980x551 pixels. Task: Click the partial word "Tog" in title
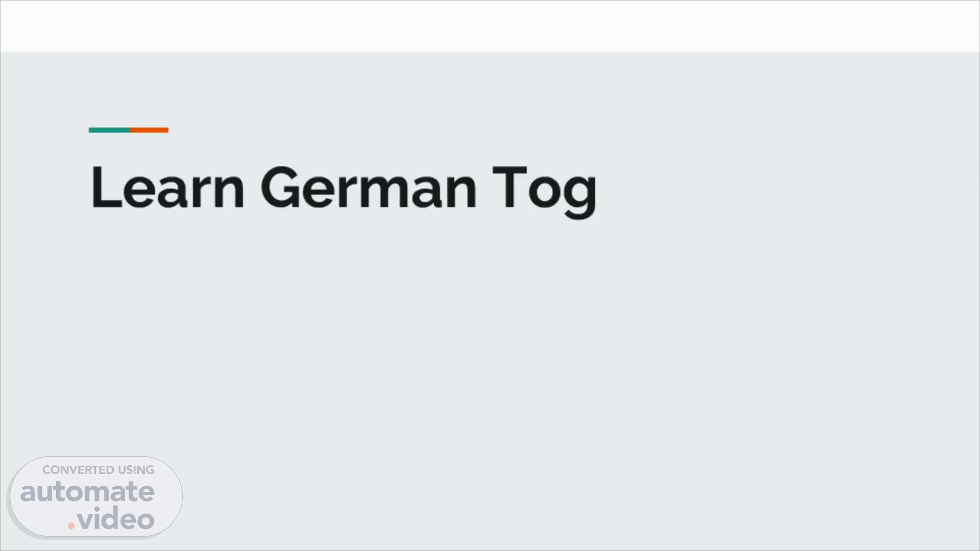pyautogui.click(x=545, y=192)
